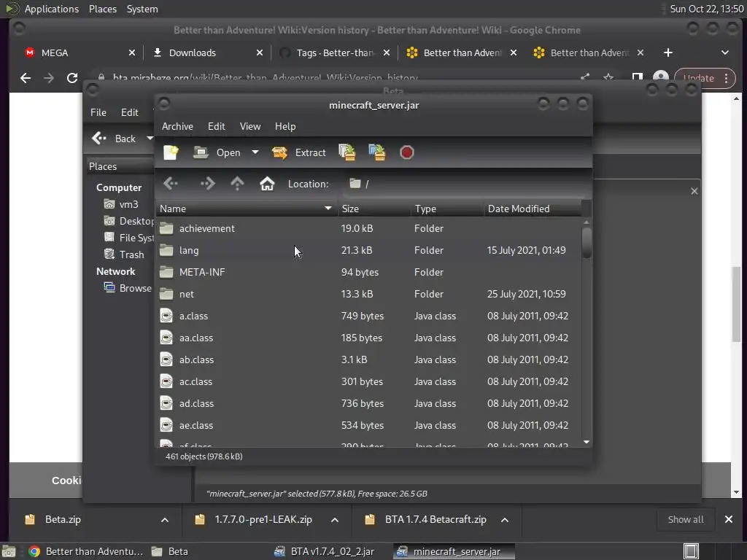
Task: Click the Location path field
Action: (467, 184)
